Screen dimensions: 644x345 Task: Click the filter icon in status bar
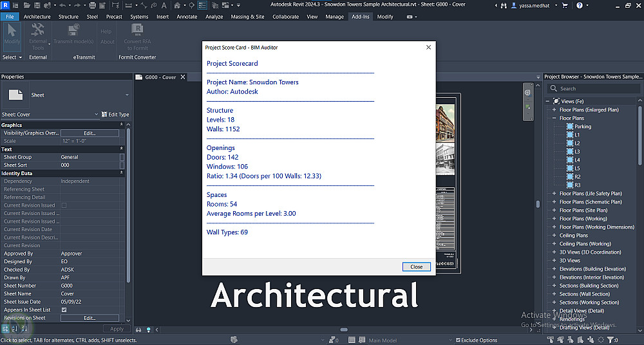click(x=611, y=340)
